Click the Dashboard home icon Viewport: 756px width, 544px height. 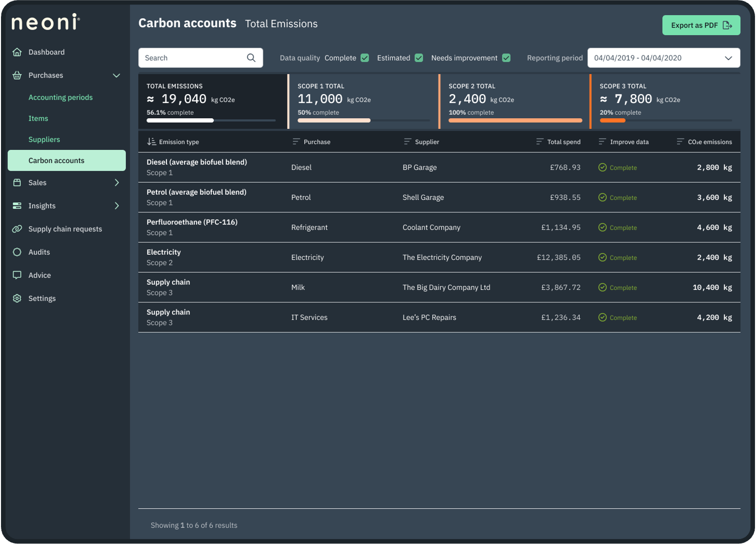[17, 52]
